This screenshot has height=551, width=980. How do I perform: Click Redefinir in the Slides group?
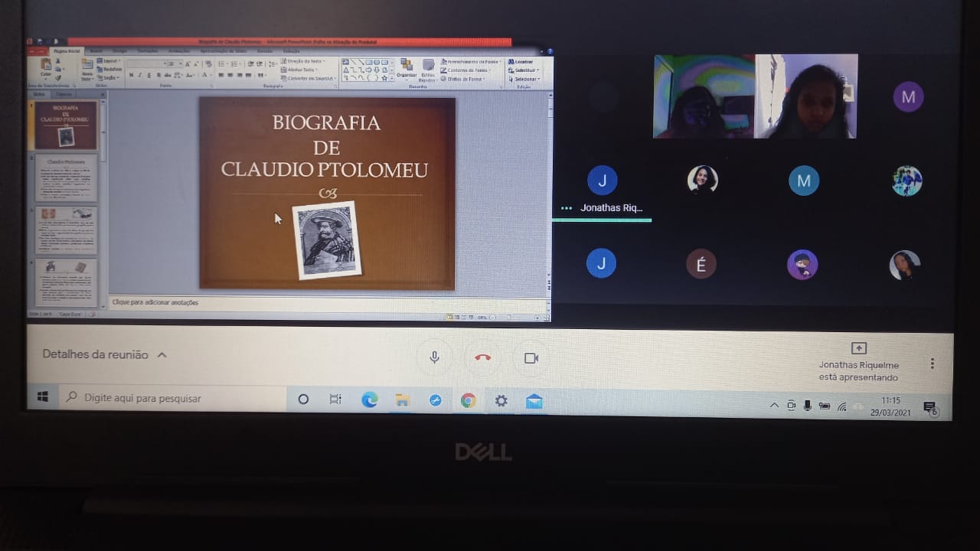pos(110,69)
